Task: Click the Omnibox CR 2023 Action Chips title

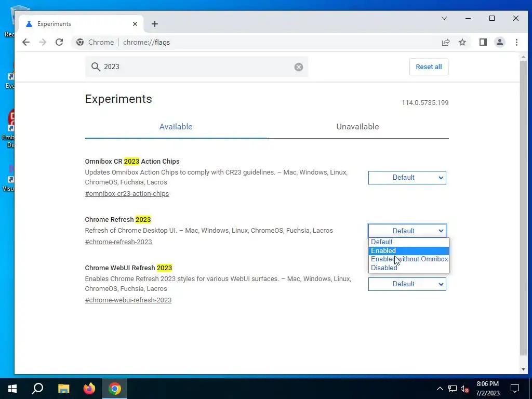Action: (132, 162)
